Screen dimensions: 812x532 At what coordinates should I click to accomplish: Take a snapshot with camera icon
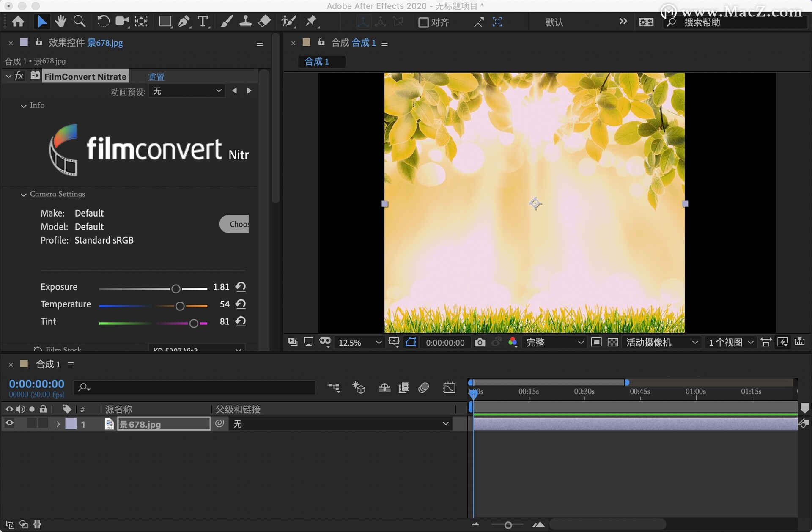coord(480,343)
